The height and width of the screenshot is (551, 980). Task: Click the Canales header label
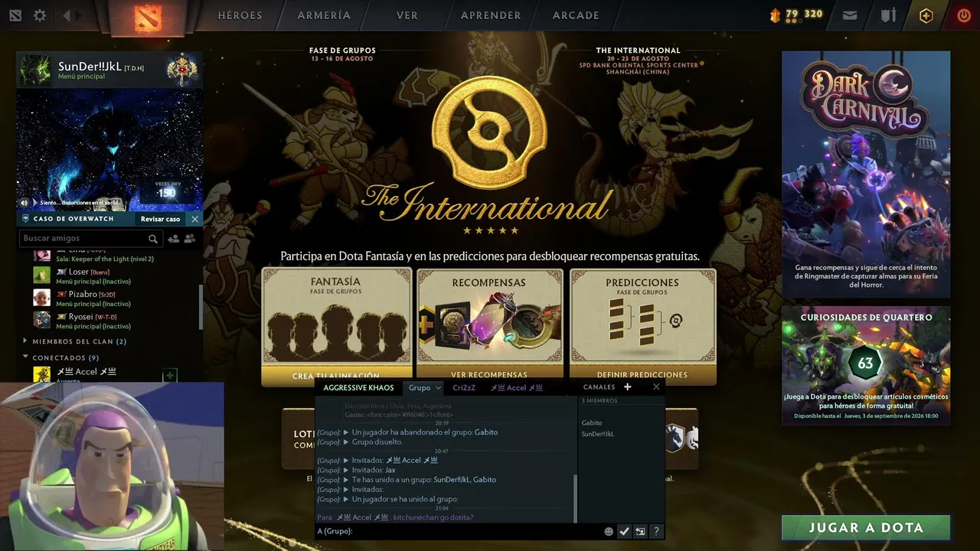point(599,387)
